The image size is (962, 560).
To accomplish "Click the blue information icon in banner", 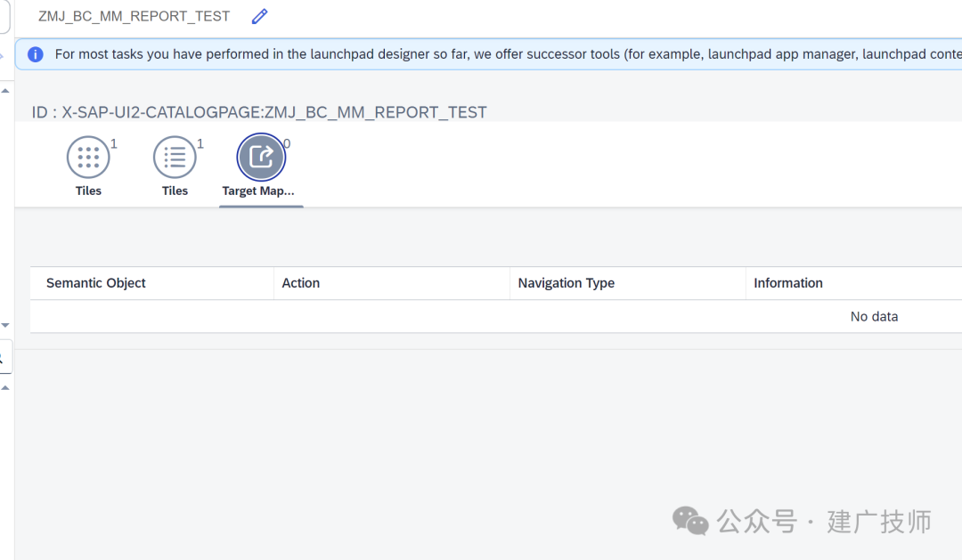I will [x=36, y=54].
